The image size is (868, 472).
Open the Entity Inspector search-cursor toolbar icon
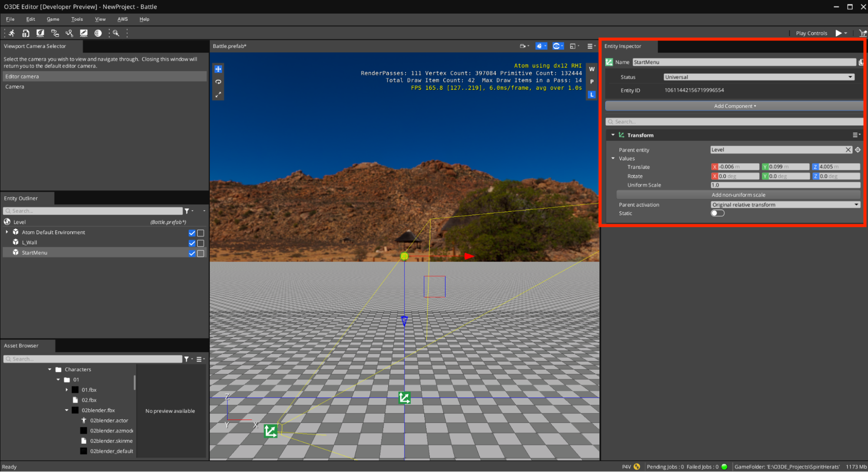click(x=116, y=33)
